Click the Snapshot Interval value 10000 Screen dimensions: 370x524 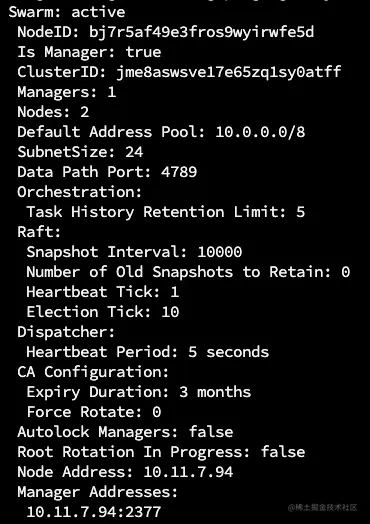(220, 252)
